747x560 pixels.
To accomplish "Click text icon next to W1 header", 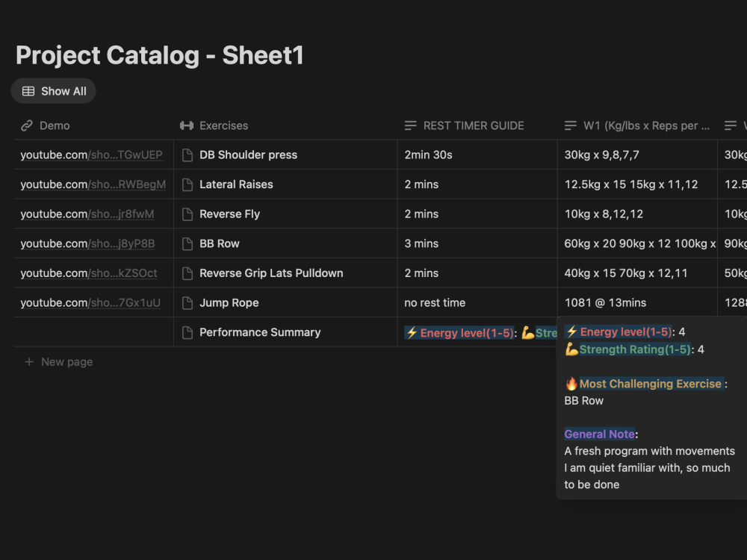I will (x=570, y=125).
